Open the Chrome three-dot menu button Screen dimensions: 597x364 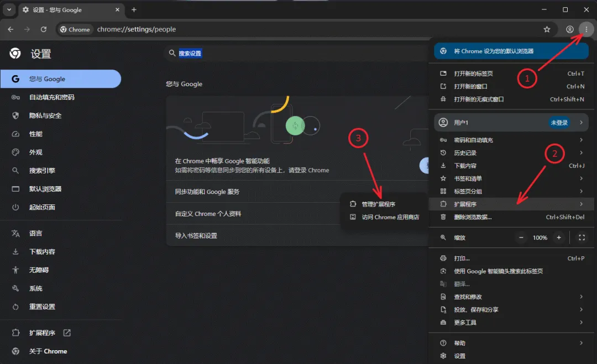pos(586,29)
